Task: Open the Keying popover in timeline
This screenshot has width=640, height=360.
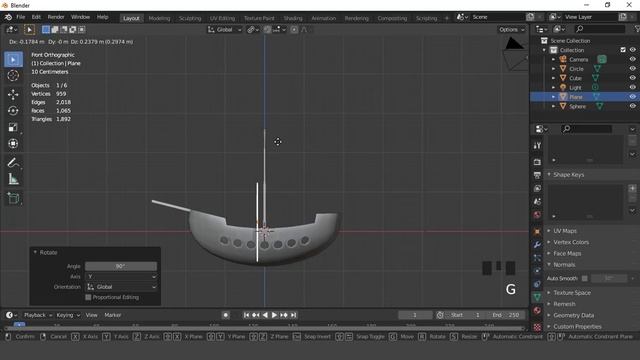Action: [68, 315]
